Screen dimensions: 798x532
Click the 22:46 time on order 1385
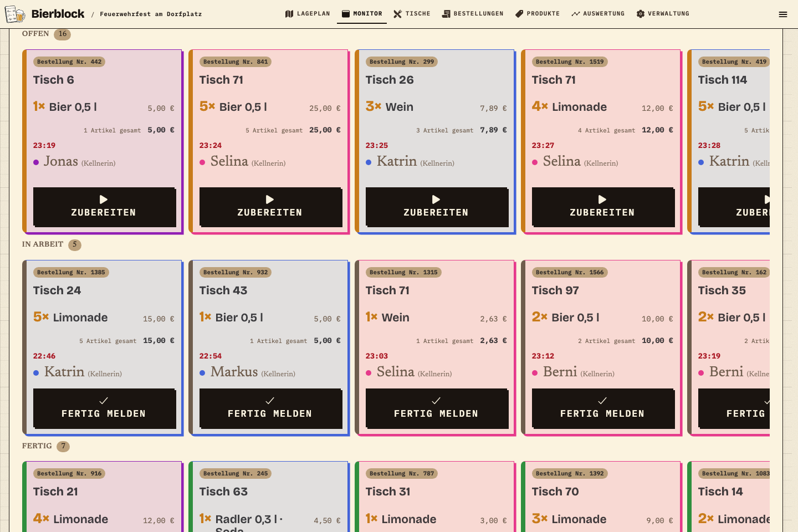pyautogui.click(x=44, y=356)
